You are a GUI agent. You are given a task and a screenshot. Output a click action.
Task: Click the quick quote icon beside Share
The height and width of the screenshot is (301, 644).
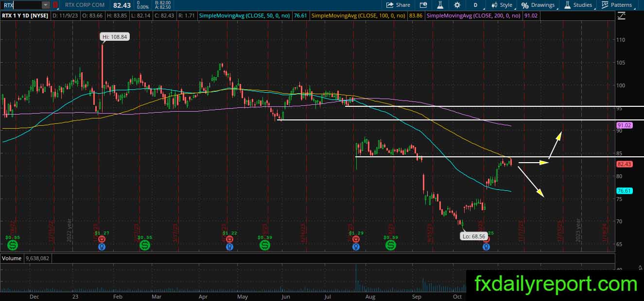(x=423, y=5)
